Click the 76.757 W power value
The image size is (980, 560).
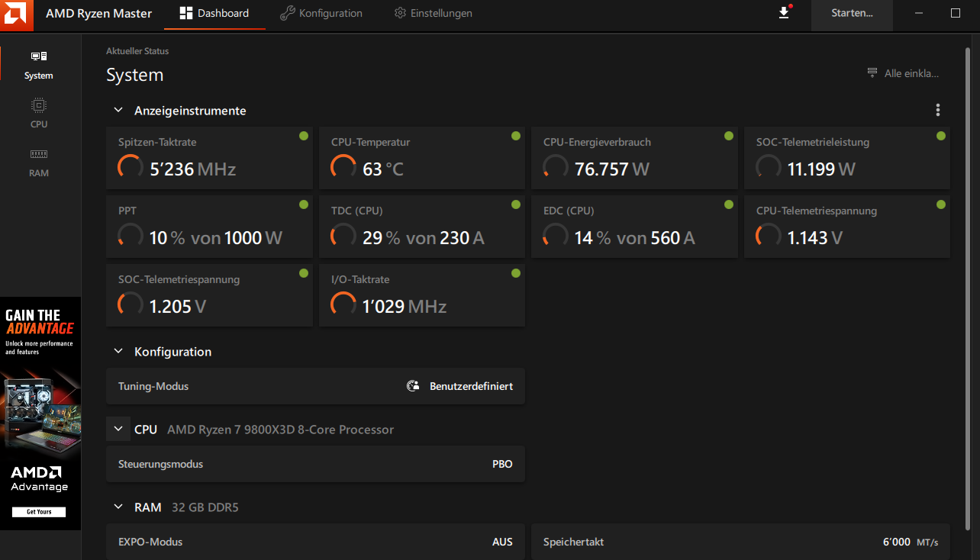pos(612,169)
